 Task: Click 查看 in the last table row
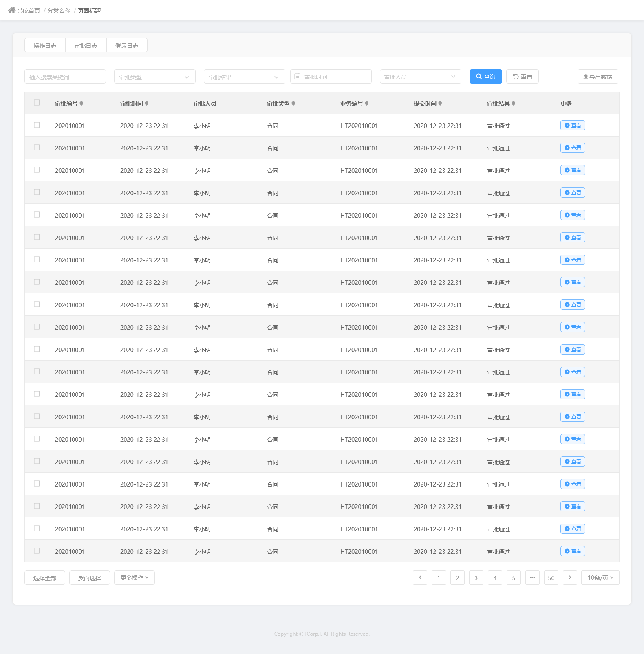point(573,551)
